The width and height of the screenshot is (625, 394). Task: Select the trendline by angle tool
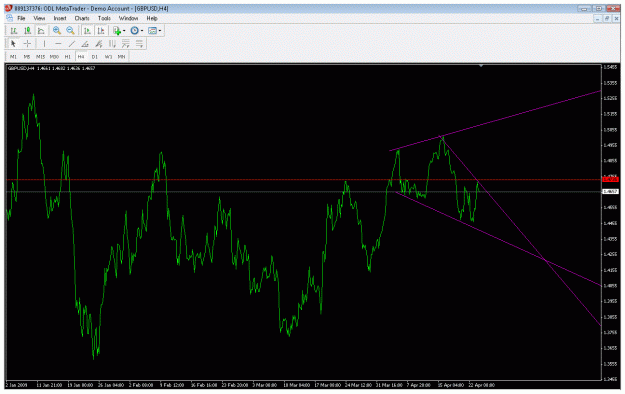pyautogui.click(x=85, y=43)
